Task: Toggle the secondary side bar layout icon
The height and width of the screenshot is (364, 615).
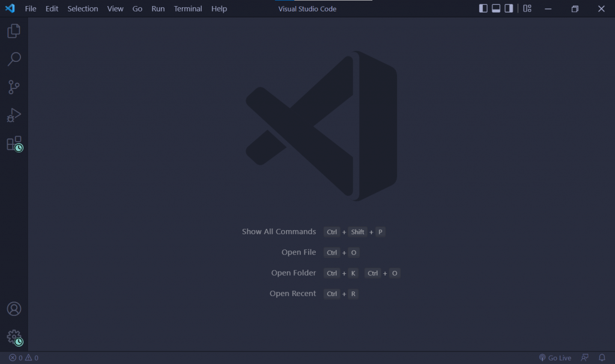Action: (x=509, y=8)
